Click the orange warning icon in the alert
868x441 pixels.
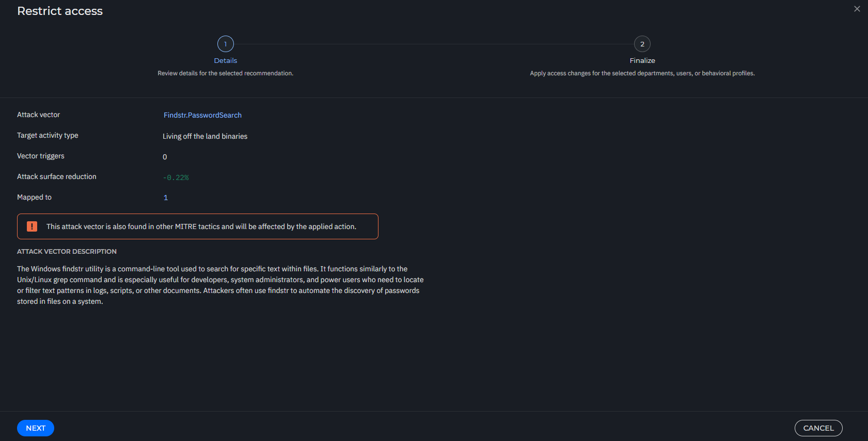32,226
